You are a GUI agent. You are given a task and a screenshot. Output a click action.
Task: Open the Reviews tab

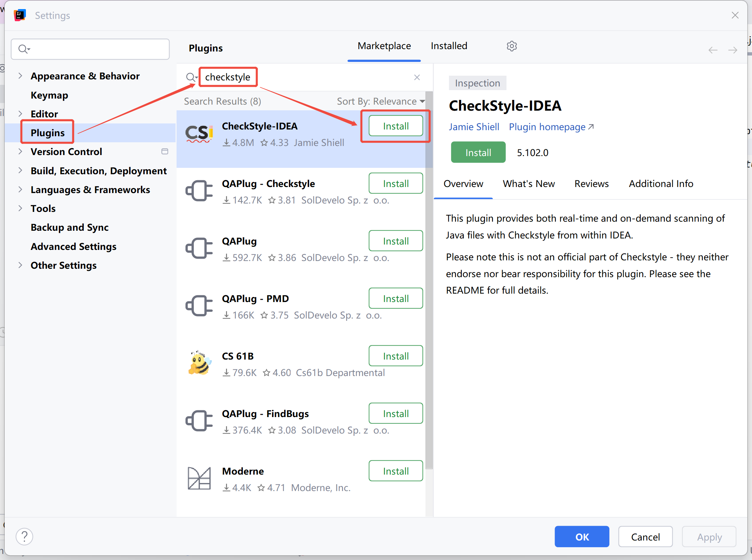pos(591,184)
